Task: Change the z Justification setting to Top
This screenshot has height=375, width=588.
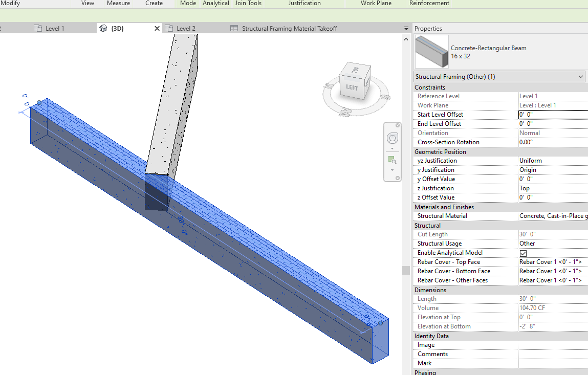Action: [553, 188]
